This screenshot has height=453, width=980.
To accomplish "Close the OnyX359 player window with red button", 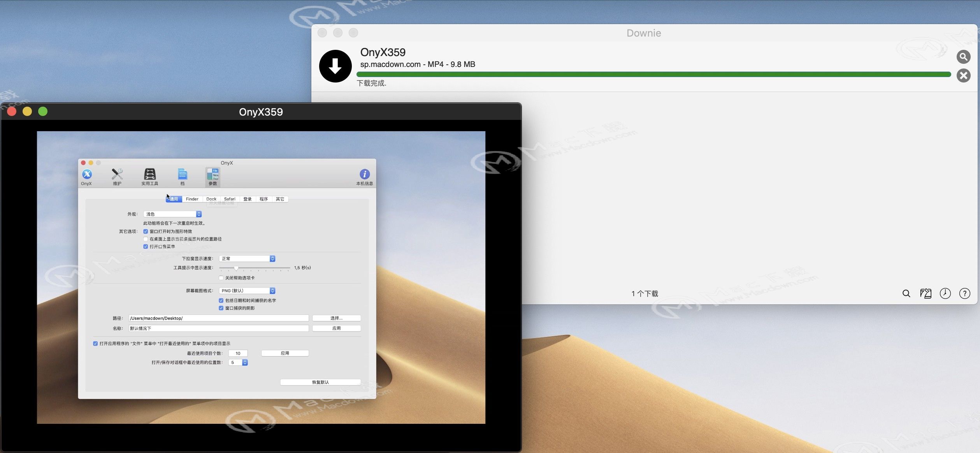I will coord(12,112).
